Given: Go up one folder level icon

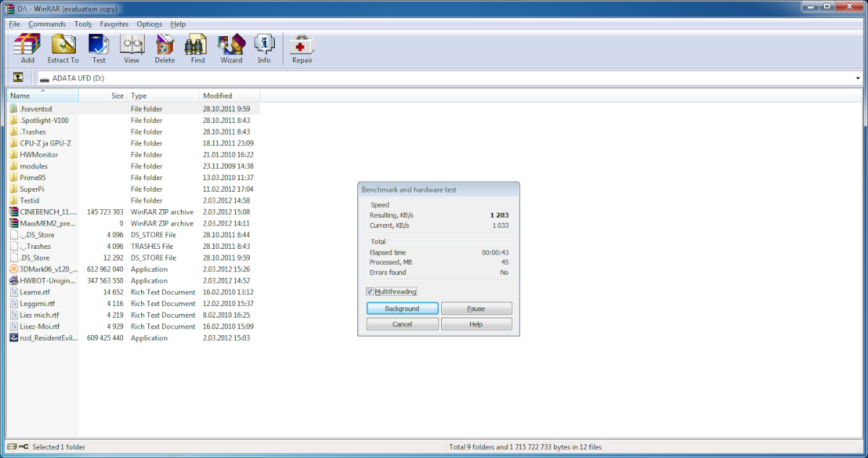Looking at the screenshot, I should pyautogui.click(x=17, y=77).
